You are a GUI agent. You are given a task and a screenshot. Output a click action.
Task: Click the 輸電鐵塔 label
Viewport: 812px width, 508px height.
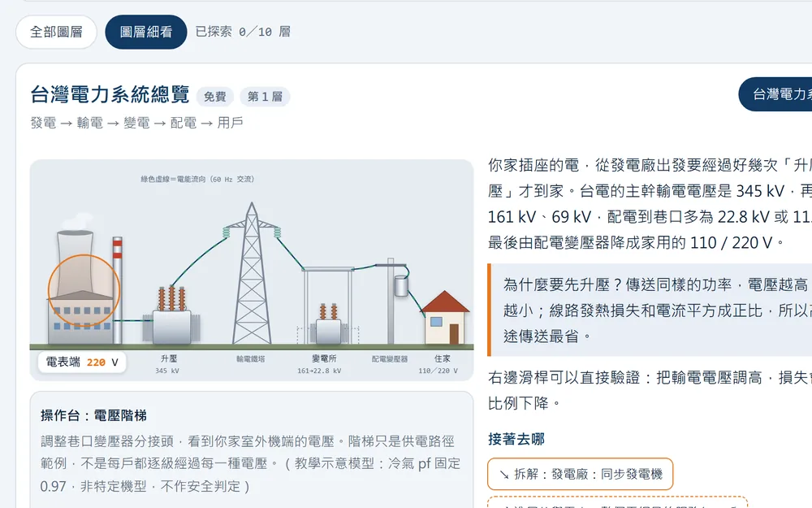tap(251, 358)
